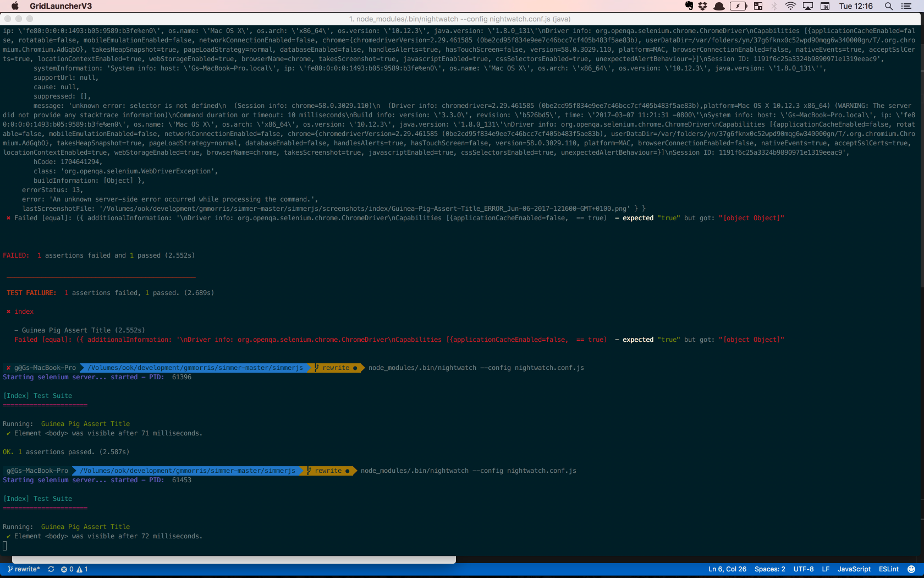Change indentation via Spaces: 2
The image size is (924, 578).
[769, 569]
